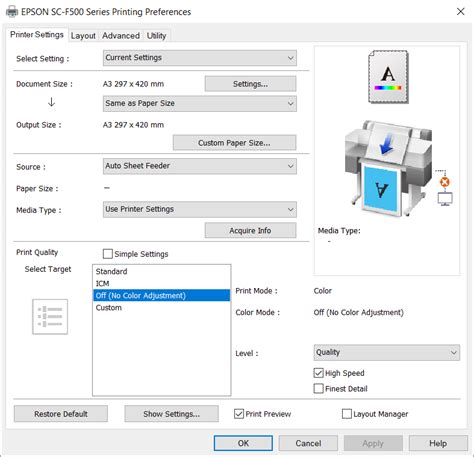This screenshot has height=457, width=474.
Task: Close the Printing Preferences dialog
Action: [460, 12]
